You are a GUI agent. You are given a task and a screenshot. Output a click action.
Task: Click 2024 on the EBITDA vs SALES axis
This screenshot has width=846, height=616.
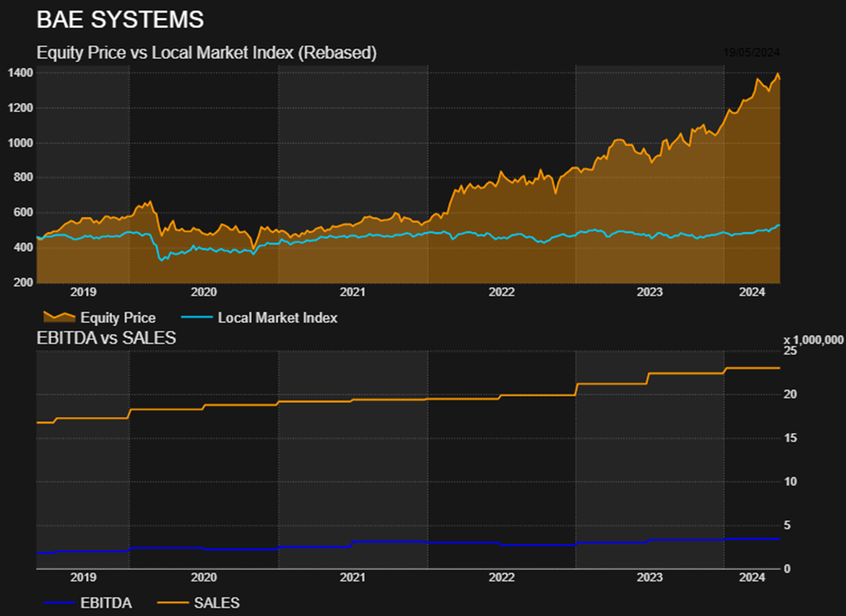(752, 578)
